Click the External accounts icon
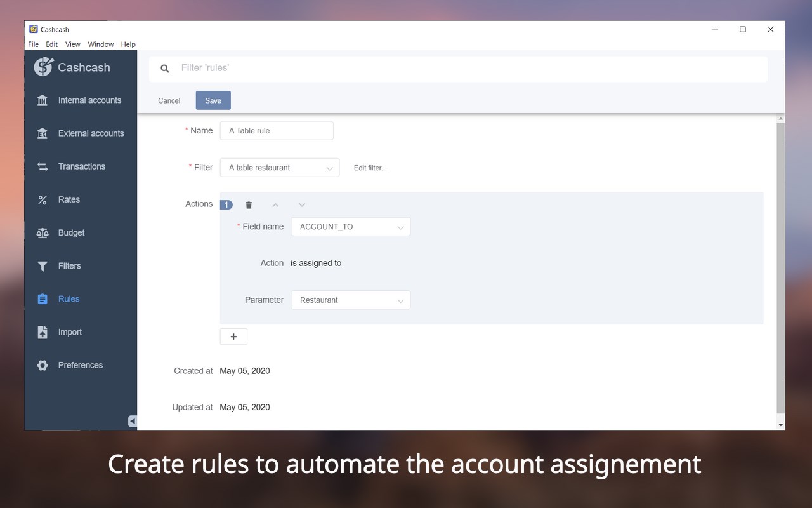The height and width of the screenshot is (508, 812). (x=43, y=133)
